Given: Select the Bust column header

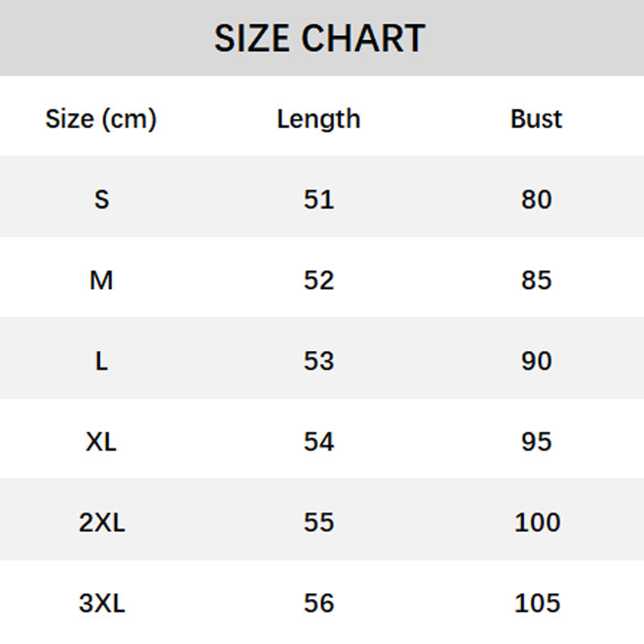Looking at the screenshot, I should click(536, 119).
